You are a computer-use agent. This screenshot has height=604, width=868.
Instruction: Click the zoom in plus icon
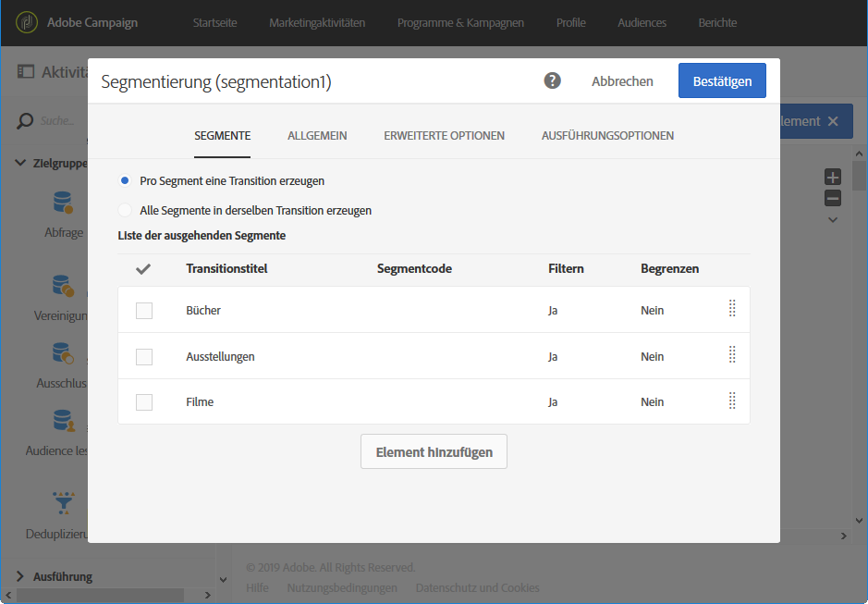point(833,178)
